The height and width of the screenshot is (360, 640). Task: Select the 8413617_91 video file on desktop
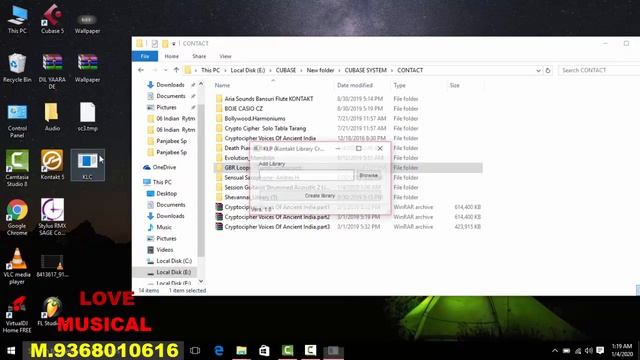52,266
